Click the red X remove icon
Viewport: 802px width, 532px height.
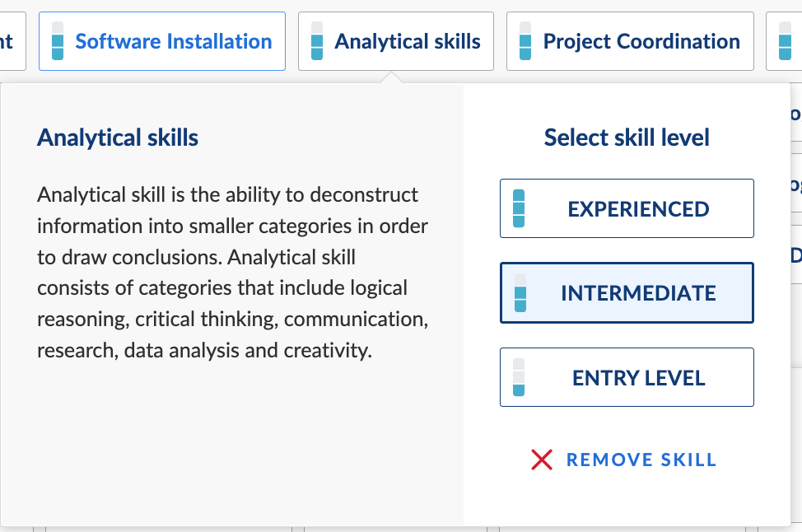(542, 460)
